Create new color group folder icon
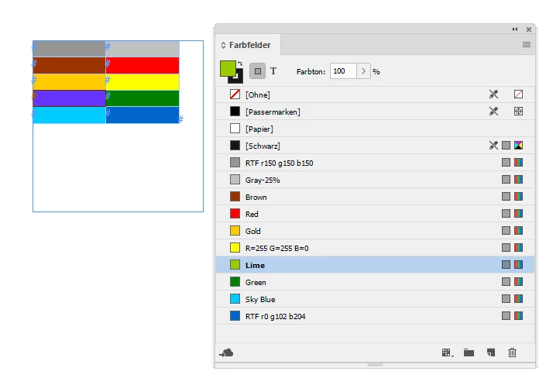Screen dimensions: 546x392 click(469, 352)
